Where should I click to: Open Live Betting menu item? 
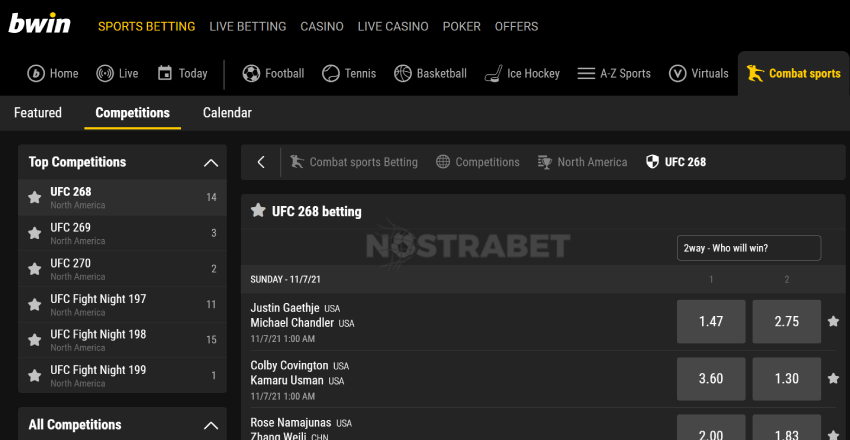[x=248, y=27]
